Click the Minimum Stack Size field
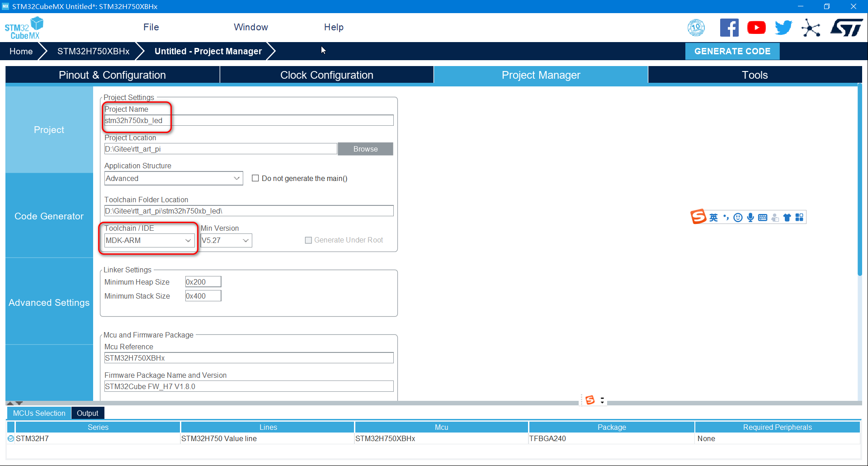Image resolution: width=868 pixels, height=466 pixels. point(203,296)
